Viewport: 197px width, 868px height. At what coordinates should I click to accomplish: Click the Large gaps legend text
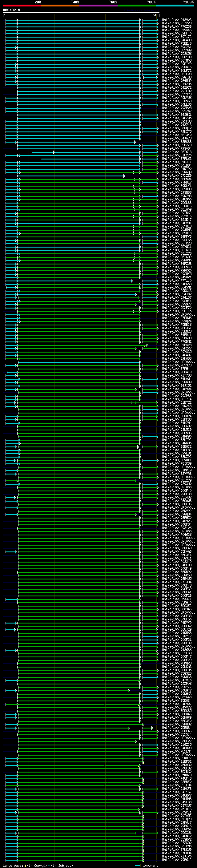(x=38, y=866)
